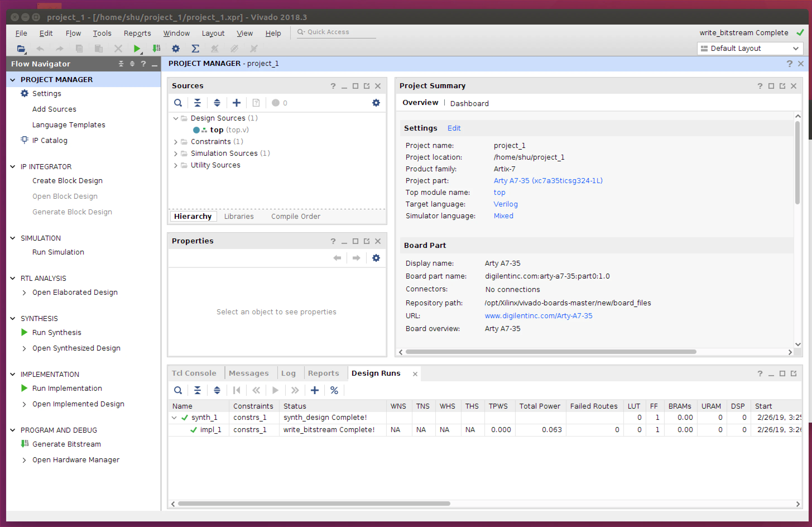Click Sources panel help question mark

(x=333, y=86)
